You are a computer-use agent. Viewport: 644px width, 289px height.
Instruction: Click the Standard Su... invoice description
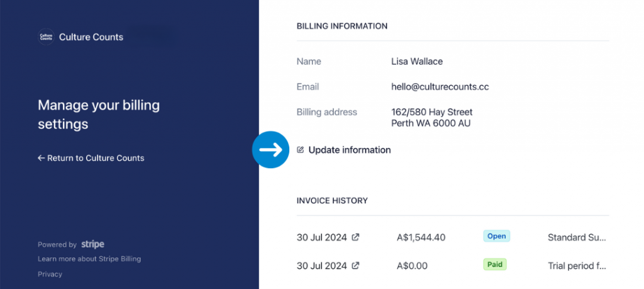(577, 237)
